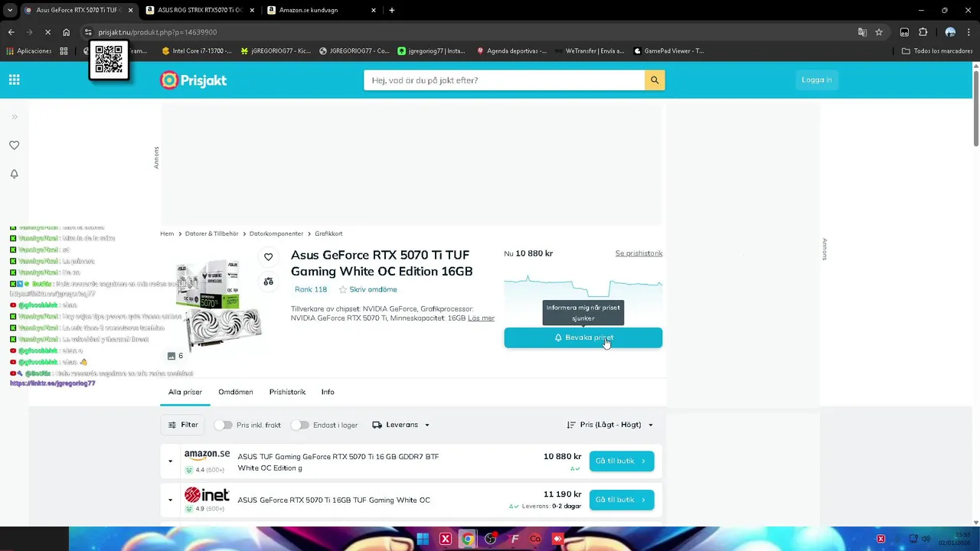Image resolution: width=980 pixels, height=551 pixels.
Task: Click Bevaka priset button
Action: [x=583, y=337]
